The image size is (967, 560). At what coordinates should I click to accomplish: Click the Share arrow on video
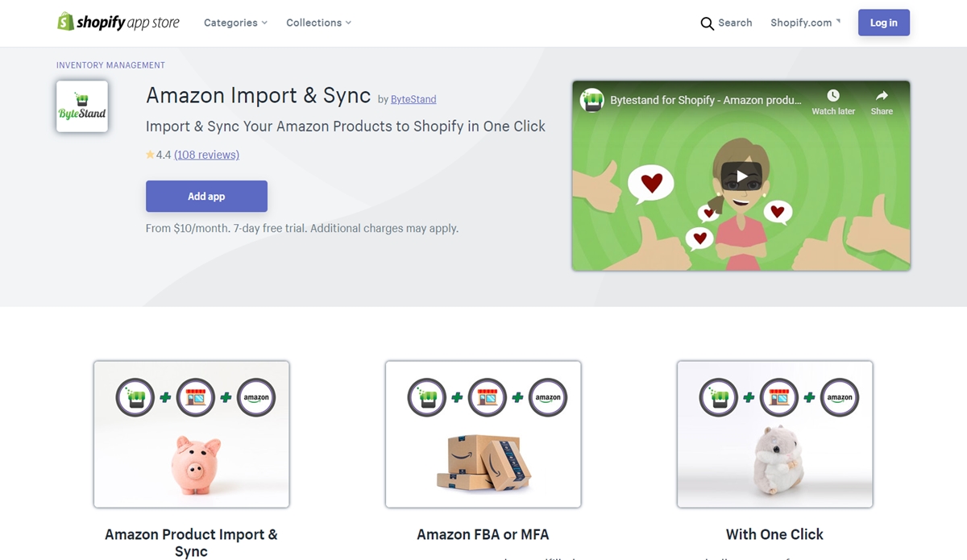point(882,95)
